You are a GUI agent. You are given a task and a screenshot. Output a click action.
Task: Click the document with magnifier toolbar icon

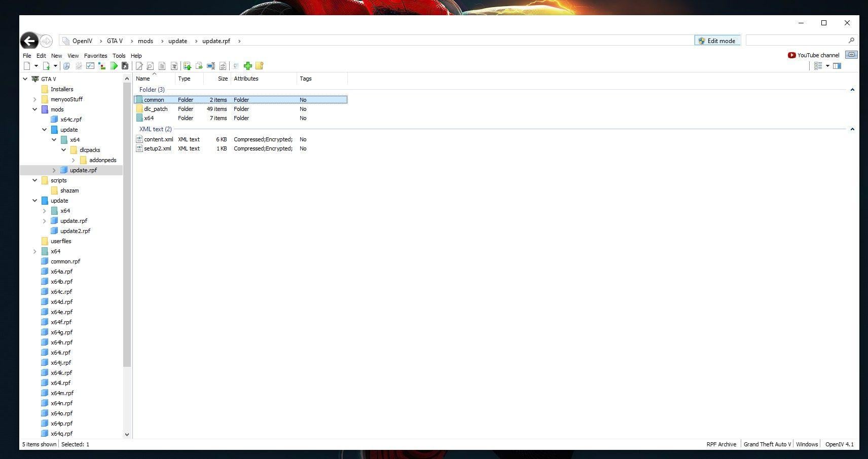[150, 66]
